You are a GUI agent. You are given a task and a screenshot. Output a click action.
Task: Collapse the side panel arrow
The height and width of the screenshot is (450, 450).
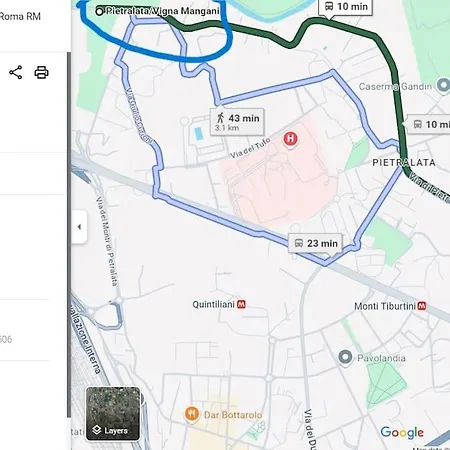[79, 227]
